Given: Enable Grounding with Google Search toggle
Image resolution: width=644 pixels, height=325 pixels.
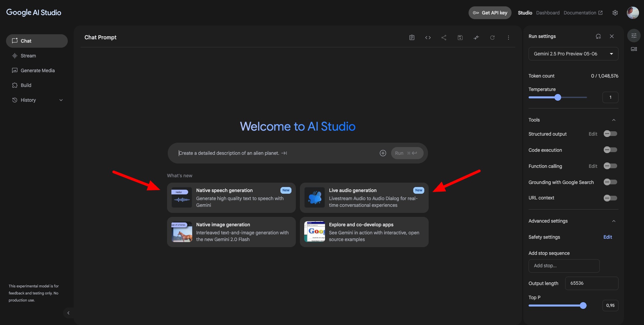Looking at the screenshot, I should (610, 182).
